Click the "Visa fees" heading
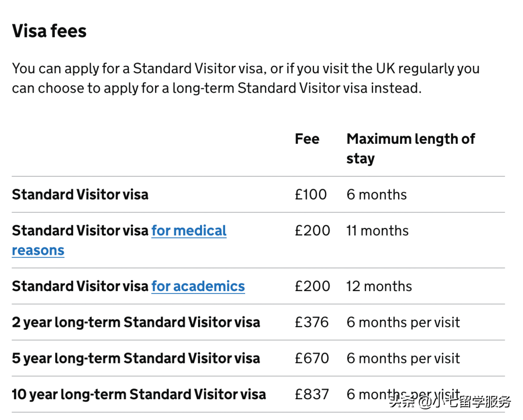This screenshot has height=420, width=523. [x=49, y=31]
